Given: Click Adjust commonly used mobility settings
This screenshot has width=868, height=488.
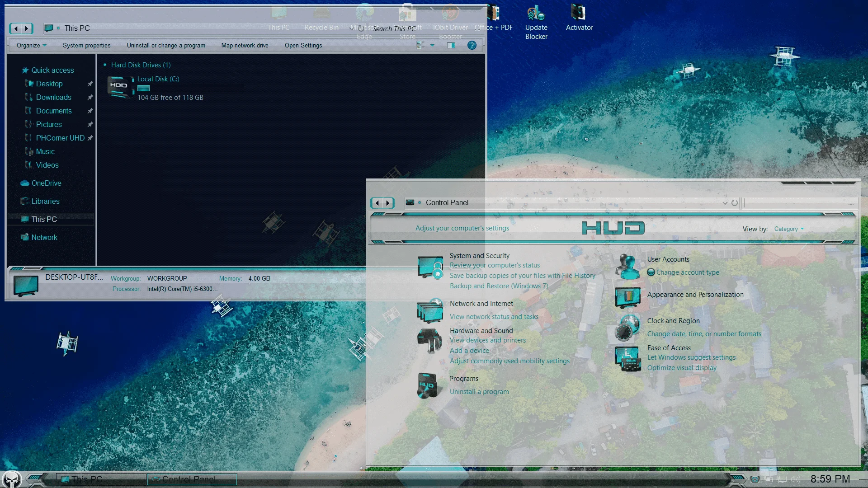Looking at the screenshot, I should coord(509,361).
